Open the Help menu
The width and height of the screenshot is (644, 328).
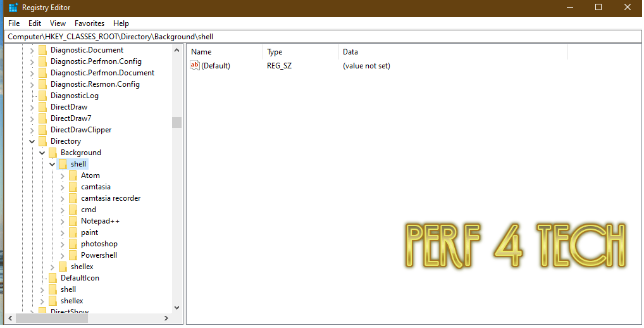(x=121, y=23)
